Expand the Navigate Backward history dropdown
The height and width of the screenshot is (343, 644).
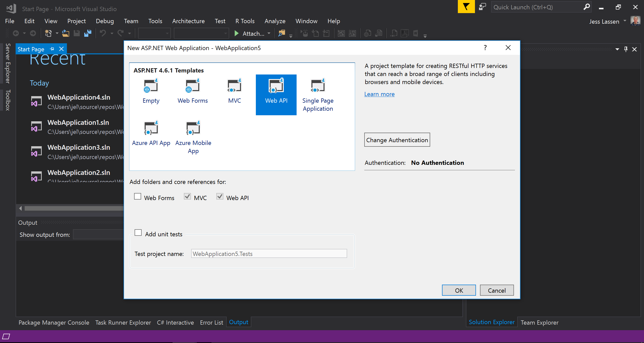tap(24, 33)
